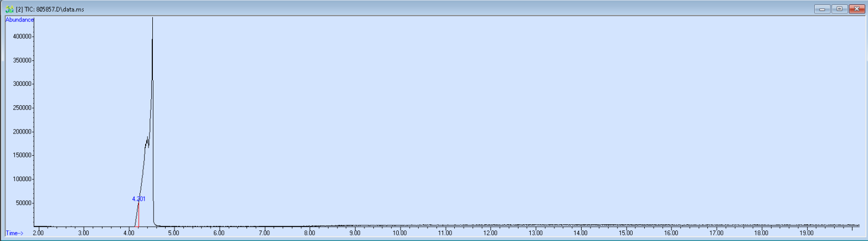This screenshot has width=868, height=241.
Task: Click the 8.00 time axis tick label
Action: coord(310,233)
